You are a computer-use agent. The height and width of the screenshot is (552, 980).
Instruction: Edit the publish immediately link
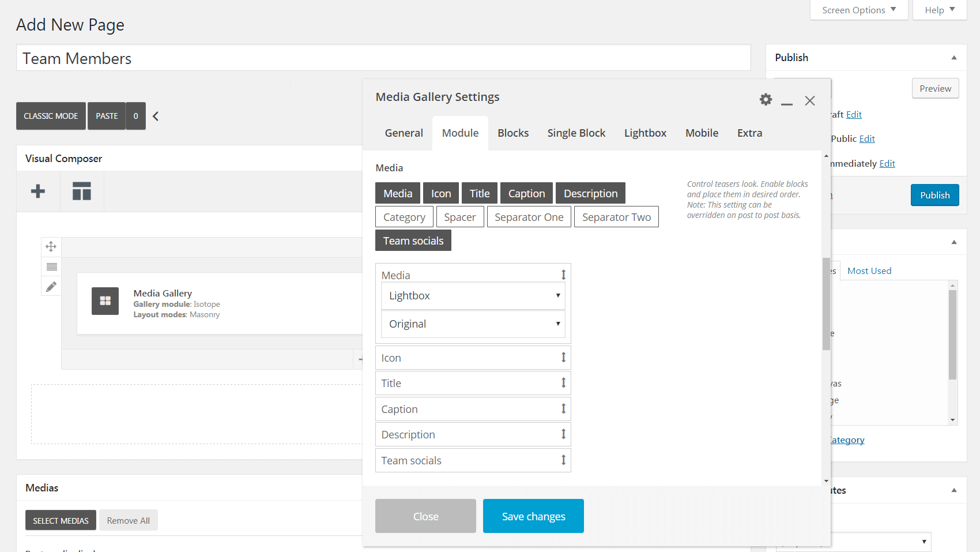pos(887,163)
